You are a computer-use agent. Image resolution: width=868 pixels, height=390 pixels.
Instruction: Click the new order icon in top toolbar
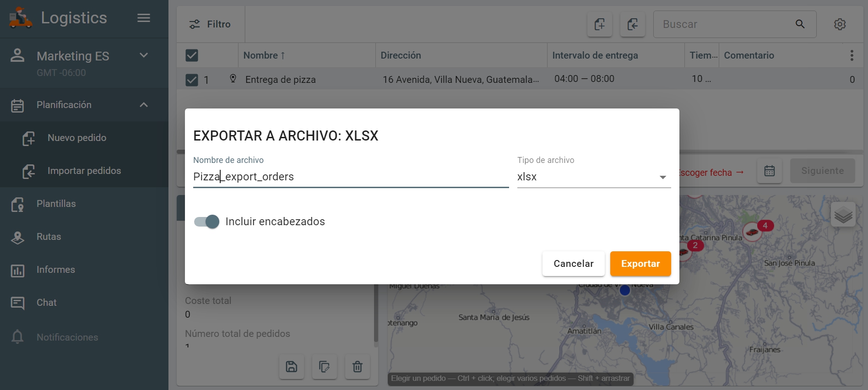click(x=600, y=24)
